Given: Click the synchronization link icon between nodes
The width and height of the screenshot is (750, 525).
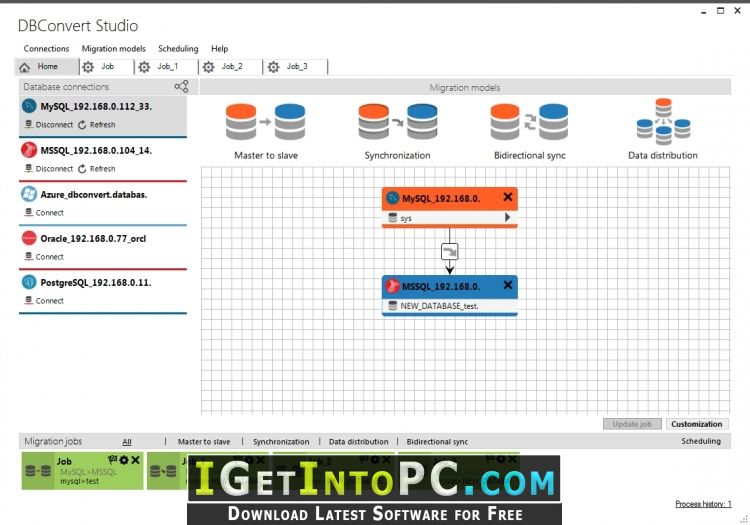Looking at the screenshot, I should pyautogui.click(x=450, y=252).
